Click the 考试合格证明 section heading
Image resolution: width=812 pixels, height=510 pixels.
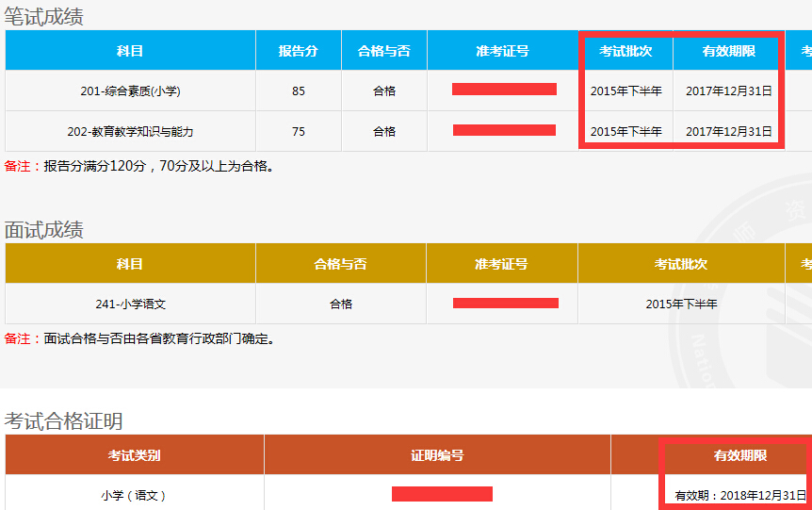(x=63, y=420)
